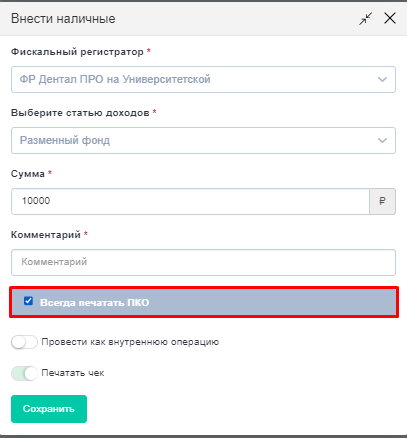
Task: Turn off the Печатать чек switch
Action: pyautogui.click(x=24, y=373)
